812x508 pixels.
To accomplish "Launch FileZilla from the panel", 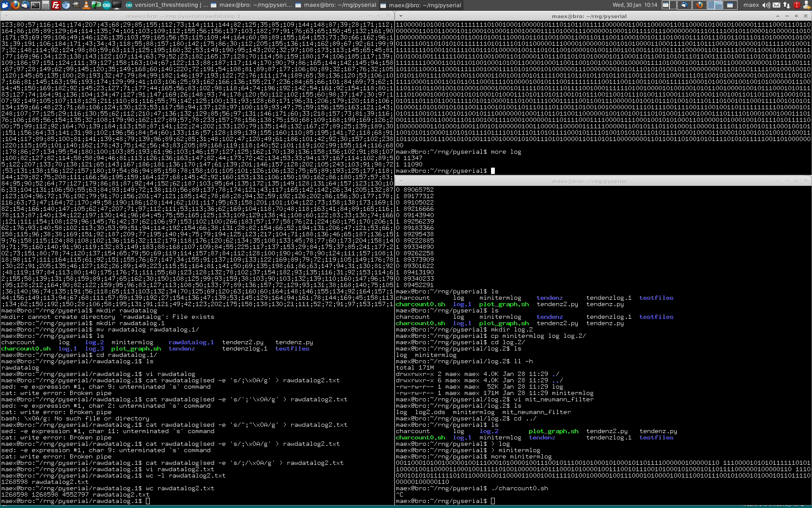I will pyautogui.click(x=56, y=5).
